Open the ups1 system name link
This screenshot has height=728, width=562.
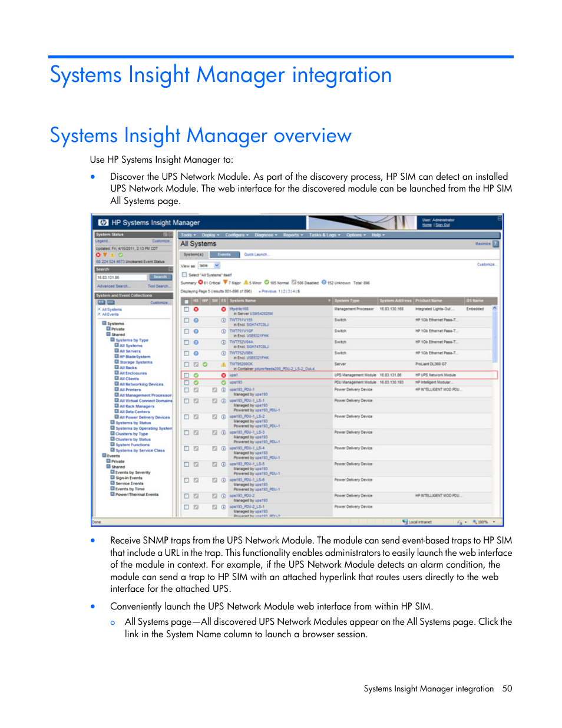click(x=234, y=375)
